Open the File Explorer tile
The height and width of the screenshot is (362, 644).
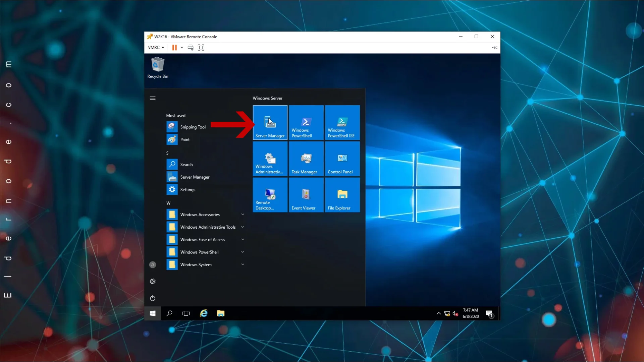342,195
